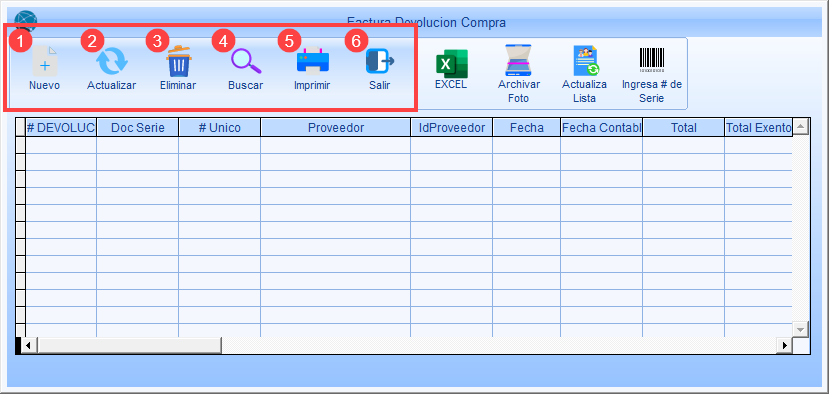This screenshot has height=394, width=829.
Task: Exit using the Salir icon
Action: tap(380, 61)
